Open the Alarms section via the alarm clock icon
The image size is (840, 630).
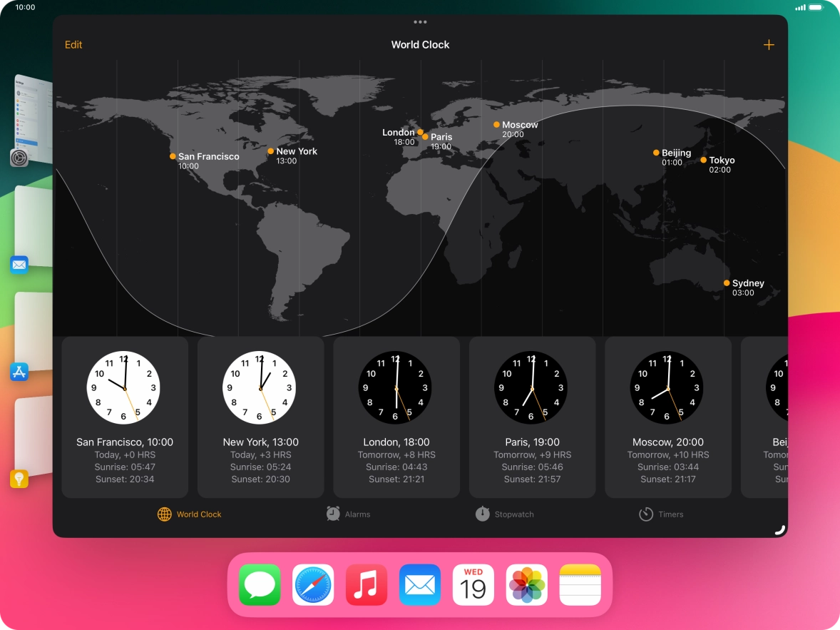(x=332, y=514)
